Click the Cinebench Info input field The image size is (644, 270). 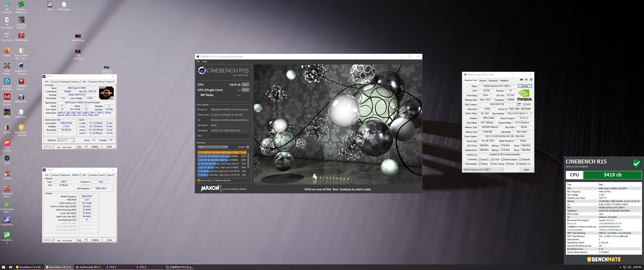pos(230,136)
